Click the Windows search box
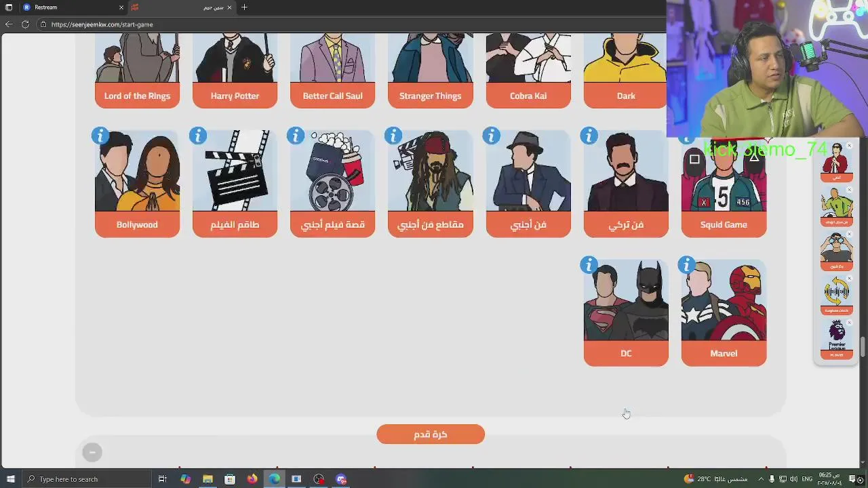Image resolution: width=868 pixels, height=488 pixels. click(x=85, y=479)
